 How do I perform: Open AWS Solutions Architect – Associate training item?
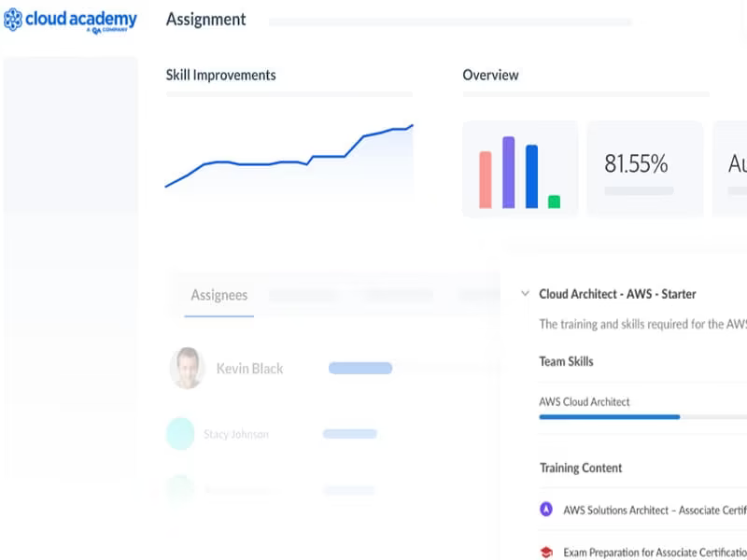[x=655, y=510]
